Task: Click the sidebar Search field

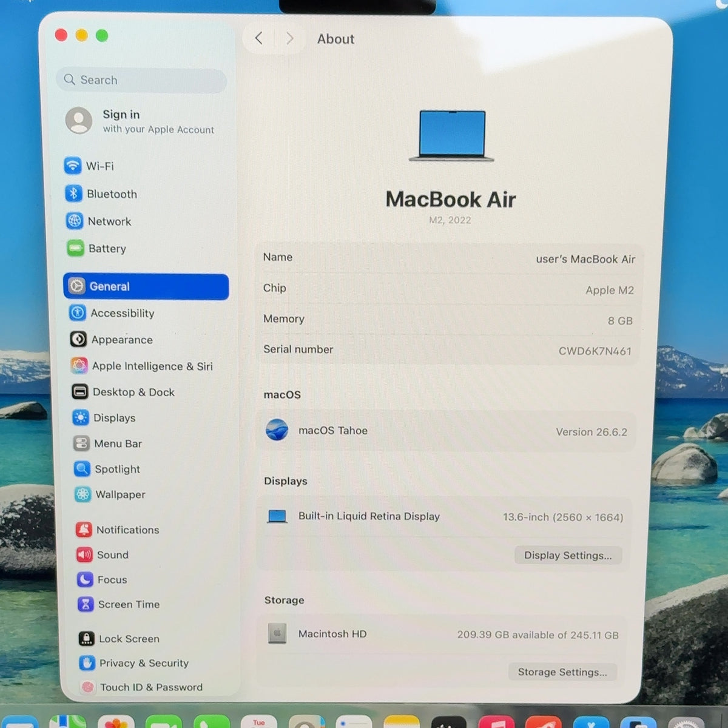Action: point(141,80)
